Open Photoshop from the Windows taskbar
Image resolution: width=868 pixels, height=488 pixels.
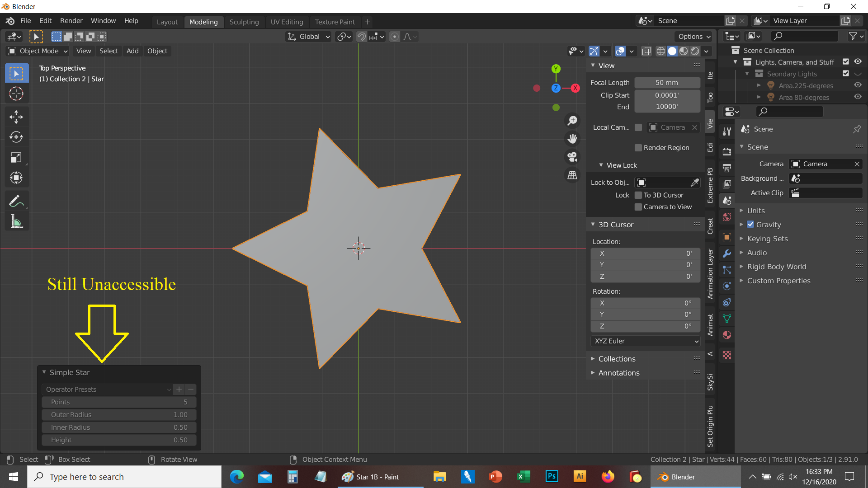point(552,477)
